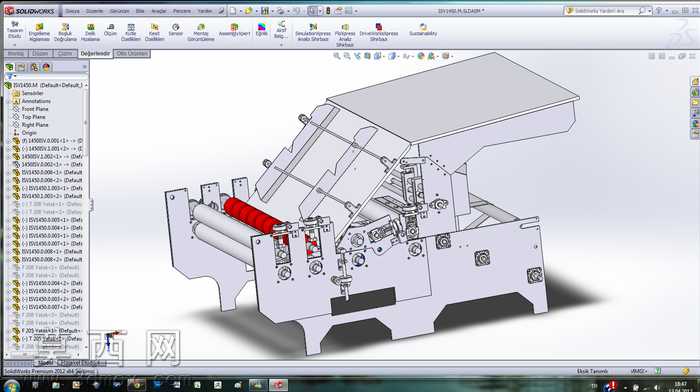
Task: Switch to the Çizim ribbon tab
Action: click(x=65, y=54)
